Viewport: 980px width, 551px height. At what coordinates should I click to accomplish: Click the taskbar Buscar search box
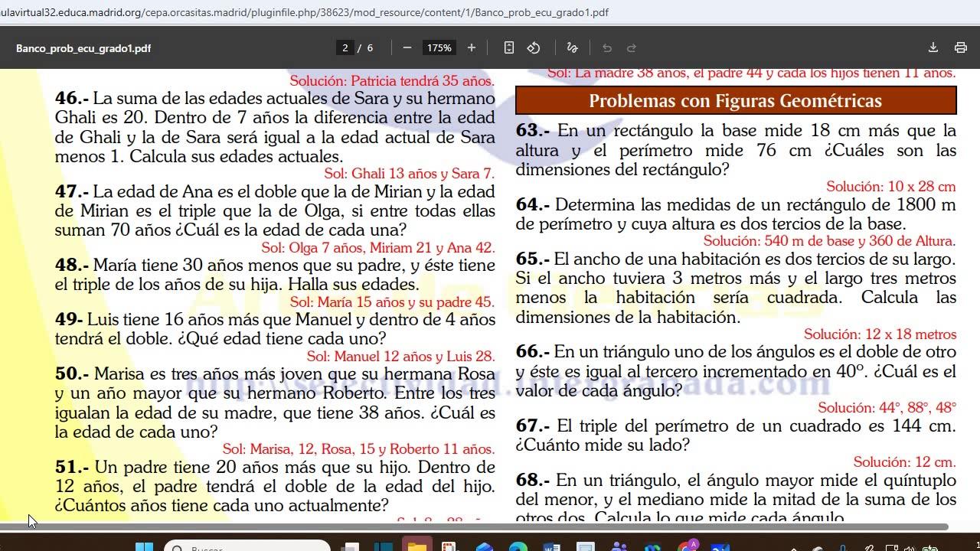tap(249, 546)
